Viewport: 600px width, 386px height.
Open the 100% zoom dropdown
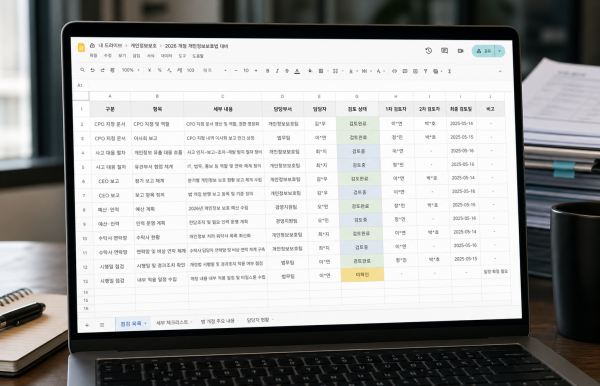pyautogui.click(x=130, y=70)
